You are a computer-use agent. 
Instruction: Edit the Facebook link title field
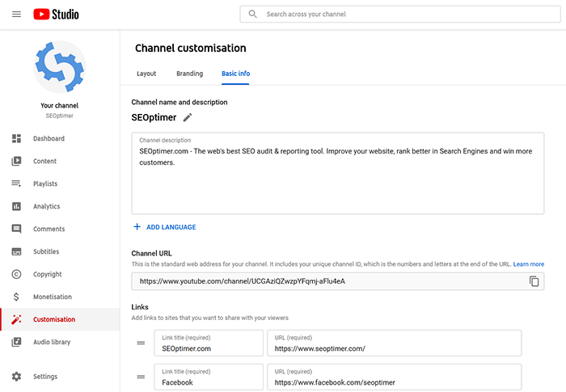[209, 377]
